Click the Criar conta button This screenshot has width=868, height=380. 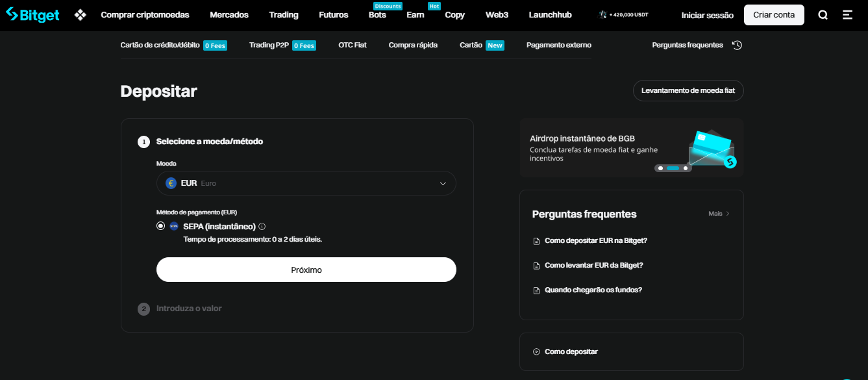tap(773, 15)
